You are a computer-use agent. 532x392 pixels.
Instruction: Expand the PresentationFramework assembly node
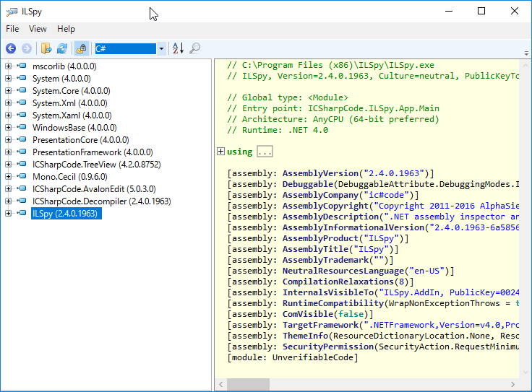pos(9,152)
